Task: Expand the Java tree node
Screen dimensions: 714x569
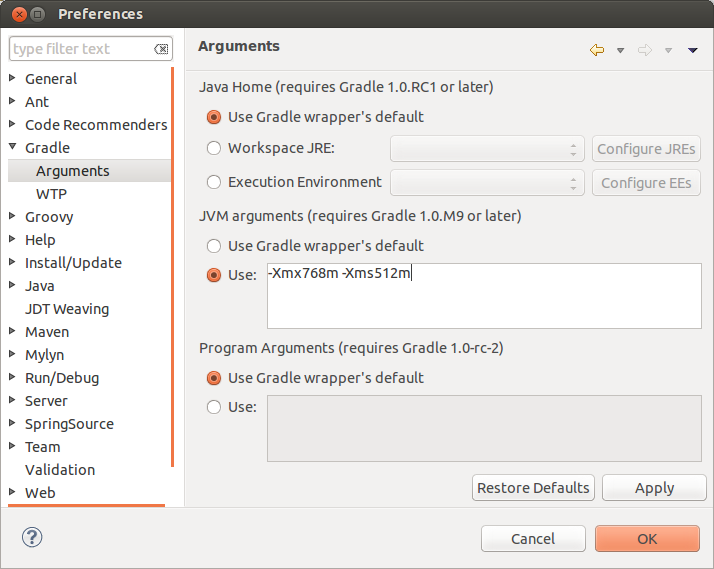Action: pos(12,285)
